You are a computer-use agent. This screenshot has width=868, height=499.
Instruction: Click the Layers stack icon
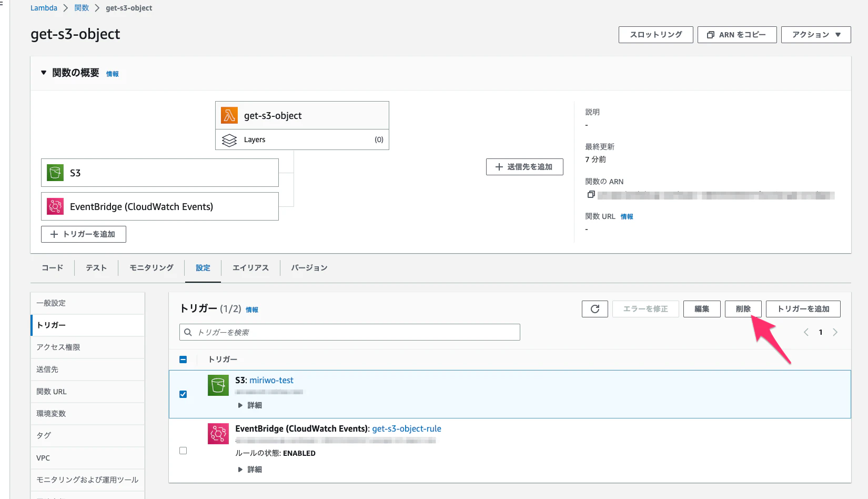(x=229, y=140)
